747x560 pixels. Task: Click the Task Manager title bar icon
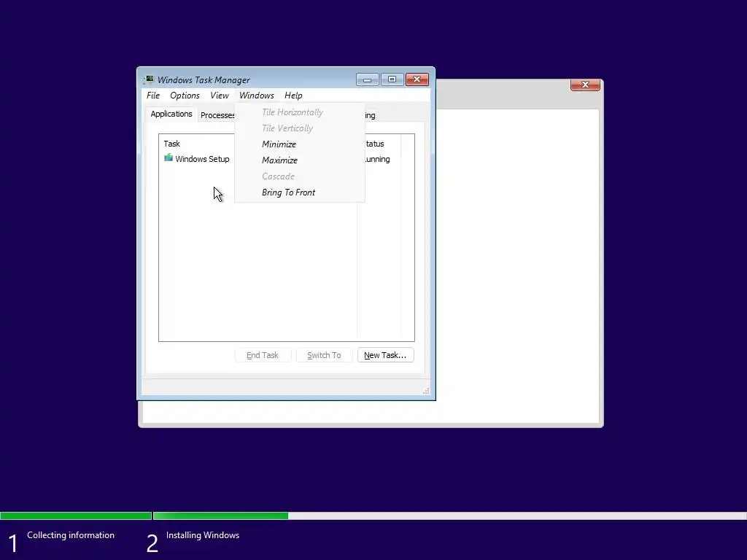coord(149,79)
